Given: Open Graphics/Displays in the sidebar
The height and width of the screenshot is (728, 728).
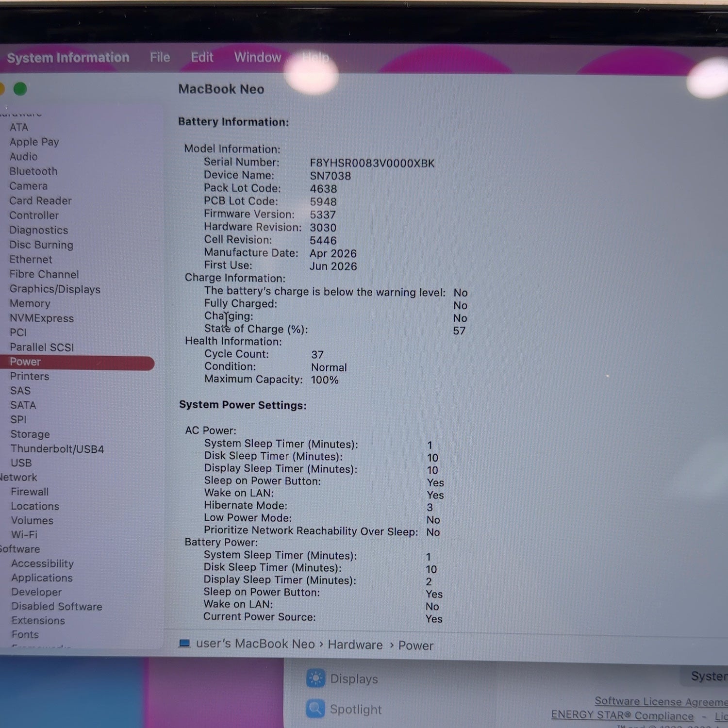Looking at the screenshot, I should click(55, 289).
